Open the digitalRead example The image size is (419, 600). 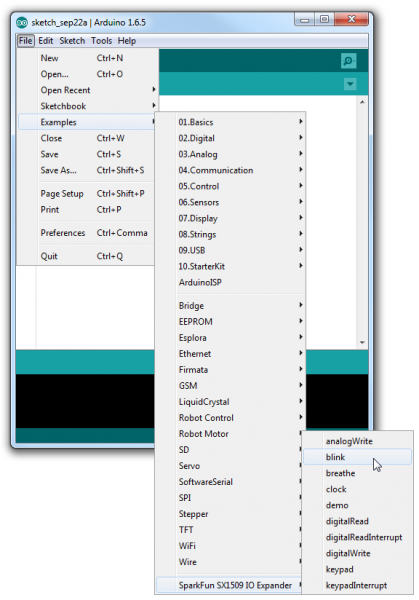point(357,522)
